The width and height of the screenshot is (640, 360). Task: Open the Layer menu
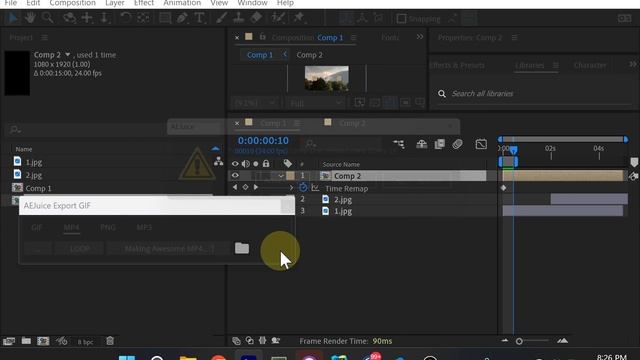(115, 3)
